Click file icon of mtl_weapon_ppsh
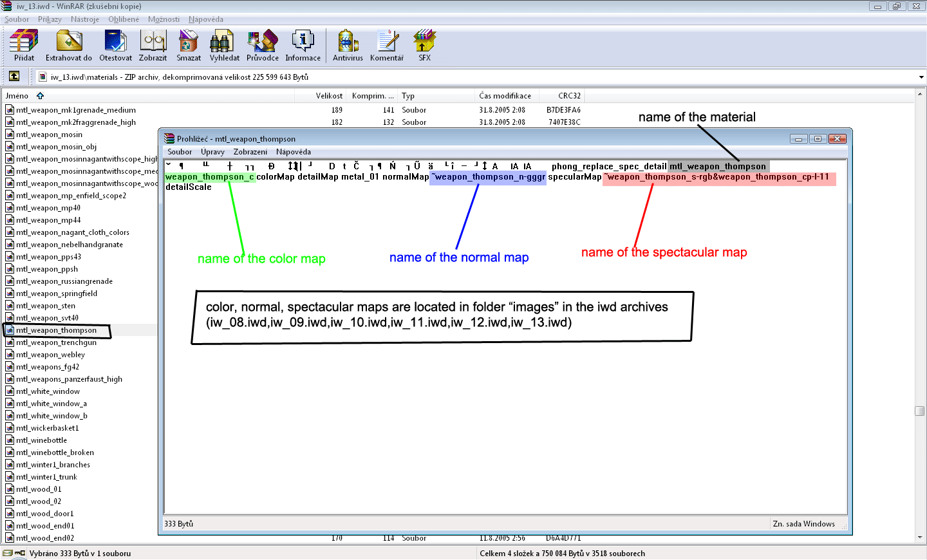The height and width of the screenshot is (560, 927). pyautogui.click(x=10, y=269)
